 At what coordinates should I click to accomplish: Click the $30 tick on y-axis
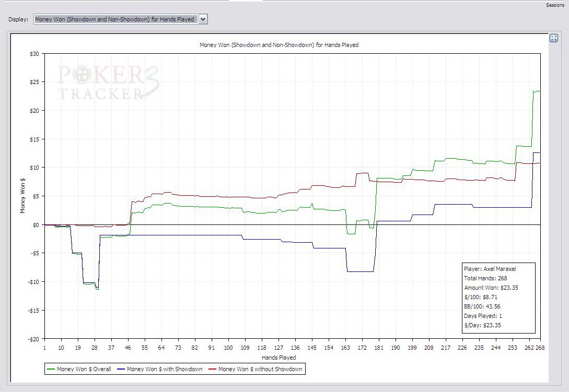pyautogui.click(x=34, y=53)
